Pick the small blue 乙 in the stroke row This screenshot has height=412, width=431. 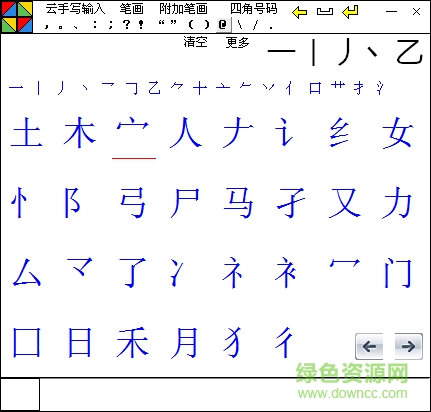coord(154,88)
